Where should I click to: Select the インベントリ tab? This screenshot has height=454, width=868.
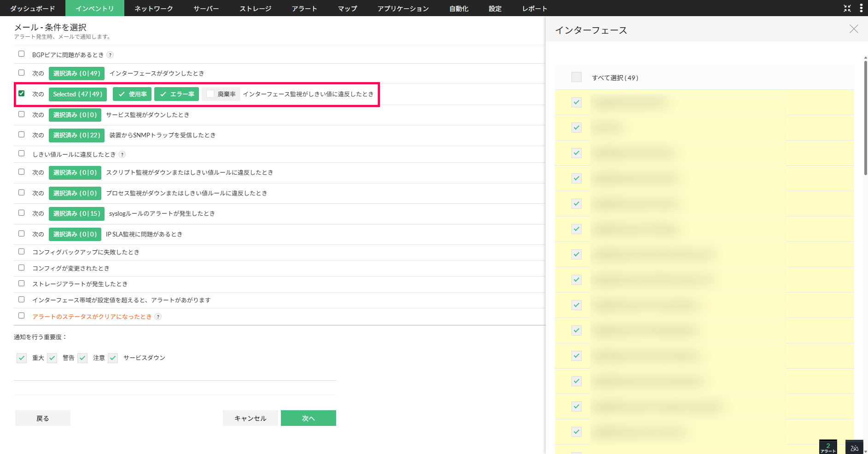pyautogui.click(x=95, y=8)
